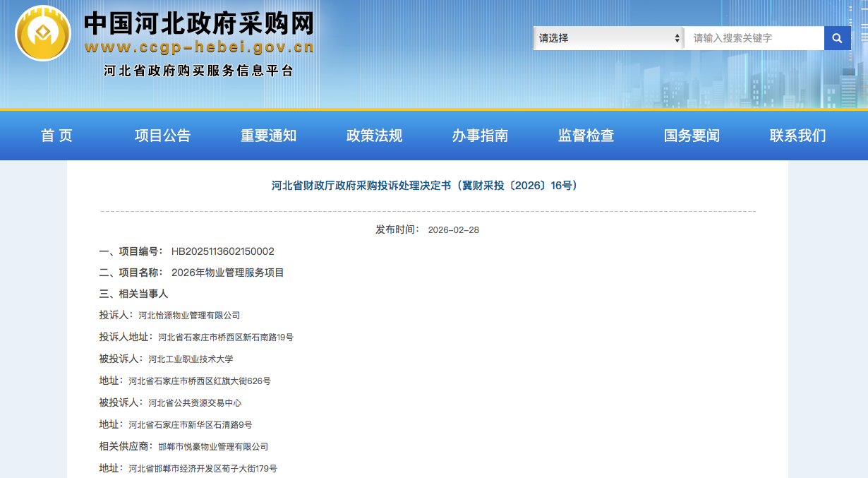Navigate to 政策法规 page

(373, 136)
